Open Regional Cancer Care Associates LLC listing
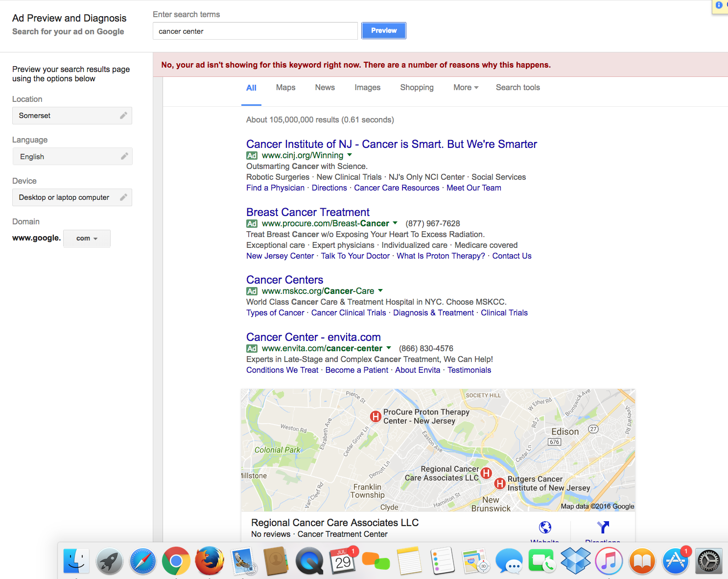This screenshot has width=728, height=579. pyautogui.click(x=335, y=523)
